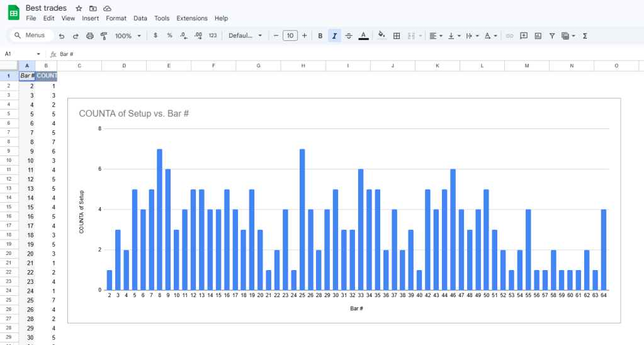Toggle Strikethrough formatting
This screenshot has height=345, width=644.
[349, 36]
